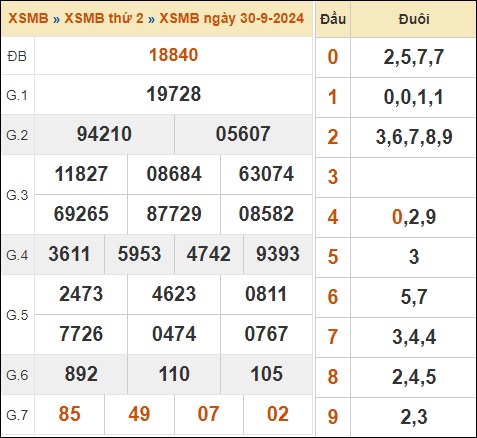Click the ĐB row label
Image resolution: width=477 pixels, height=438 pixels.
[17, 56]
